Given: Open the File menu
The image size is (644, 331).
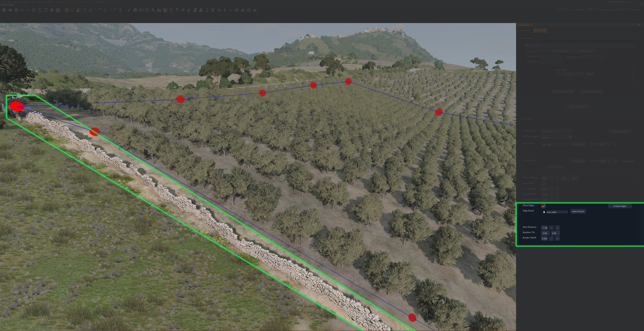Looking at the screenshot, I should pos(3,2).
